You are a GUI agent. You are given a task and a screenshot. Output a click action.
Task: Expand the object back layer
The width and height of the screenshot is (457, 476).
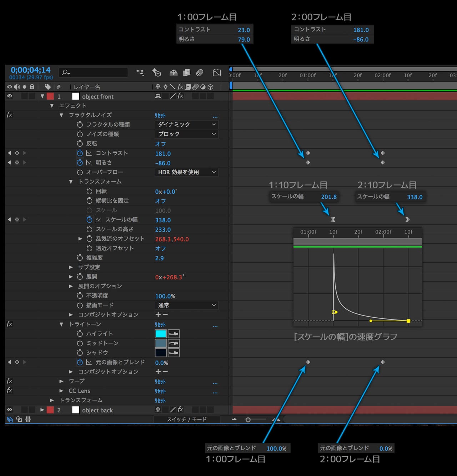pos(42,410)
